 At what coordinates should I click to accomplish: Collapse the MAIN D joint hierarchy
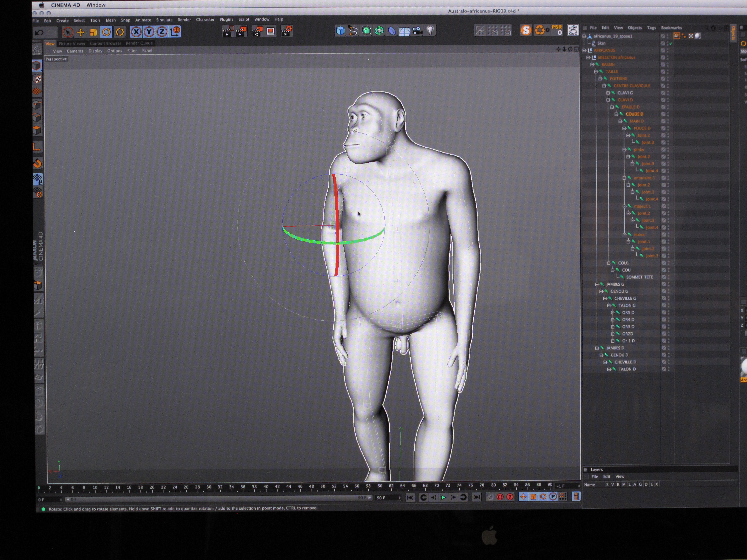coord(620,121)
